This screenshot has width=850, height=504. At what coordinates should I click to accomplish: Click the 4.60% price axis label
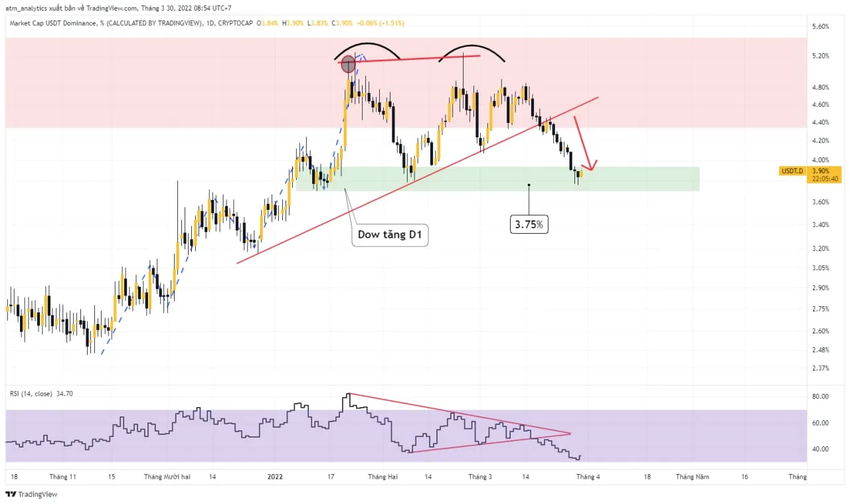[819, 104]
